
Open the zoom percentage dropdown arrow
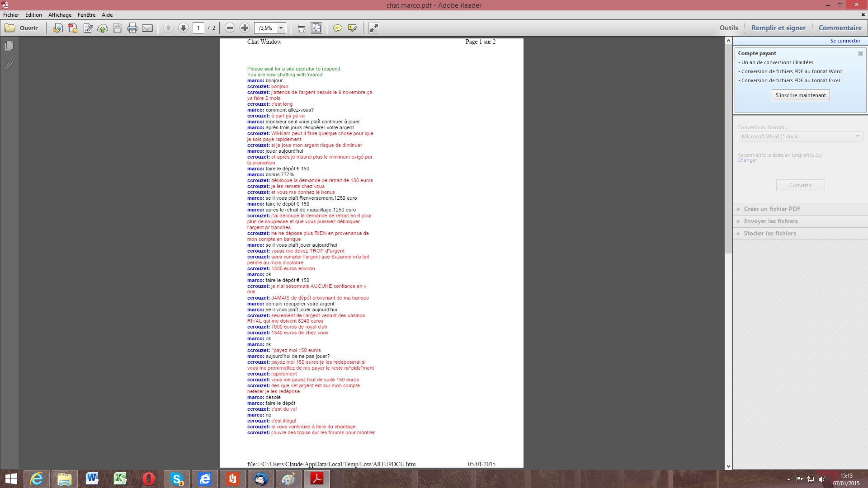point(281,28)
